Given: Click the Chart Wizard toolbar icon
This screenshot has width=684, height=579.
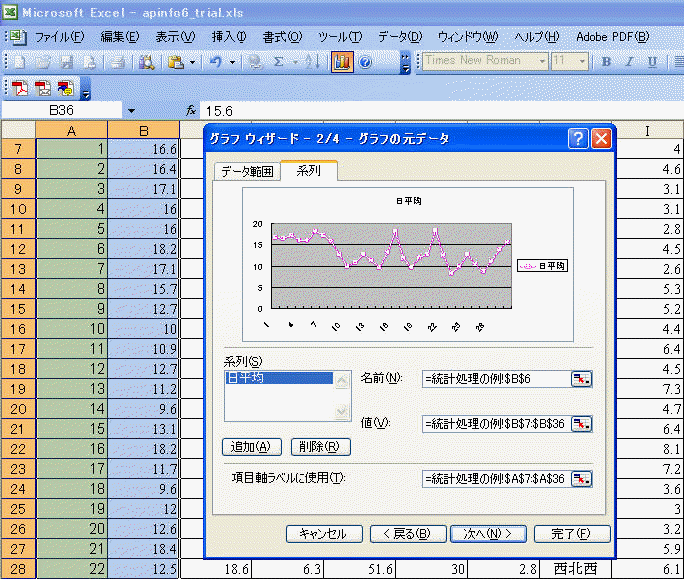Looking at the screenshot, I should (x=341, y=62).
